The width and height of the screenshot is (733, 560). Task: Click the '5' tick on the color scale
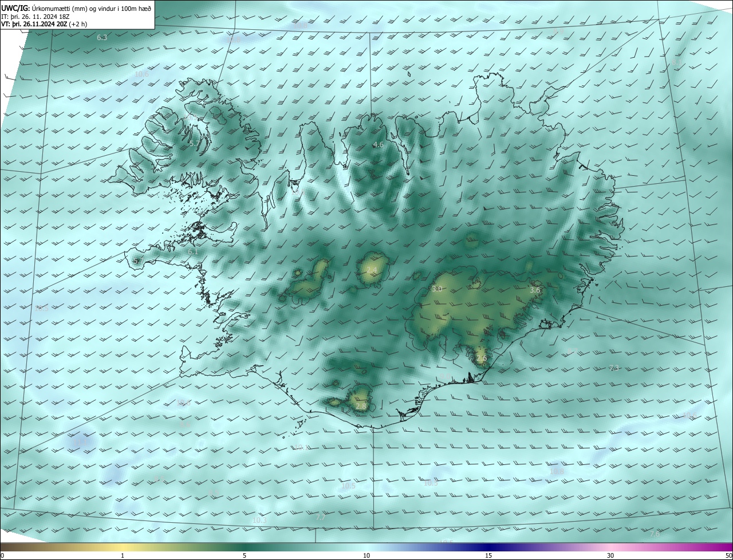point(245,556)
